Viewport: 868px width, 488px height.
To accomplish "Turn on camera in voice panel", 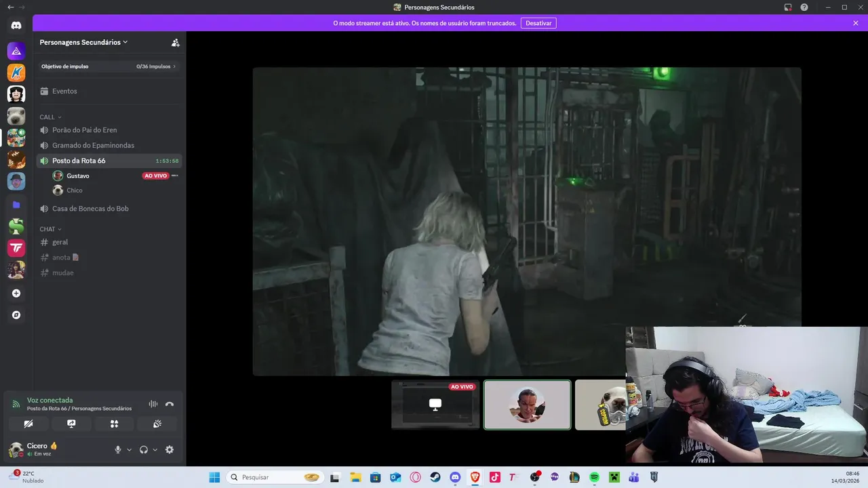I will point(28,424).
